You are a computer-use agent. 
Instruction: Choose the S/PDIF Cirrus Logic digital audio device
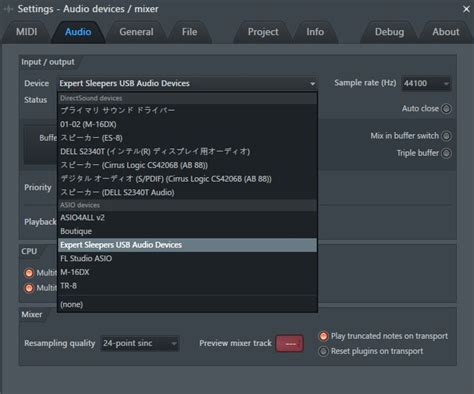coord(187,179)
